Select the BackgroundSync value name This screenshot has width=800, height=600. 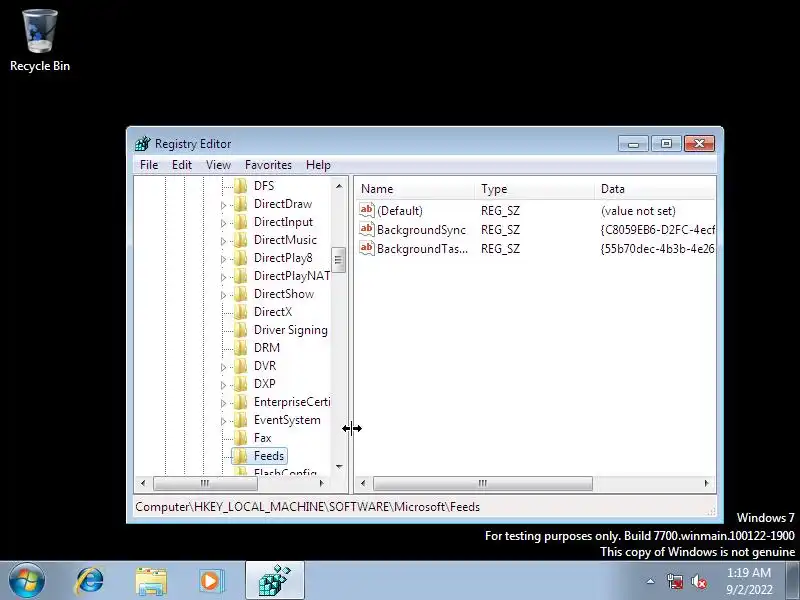click(x=421, y=230)
